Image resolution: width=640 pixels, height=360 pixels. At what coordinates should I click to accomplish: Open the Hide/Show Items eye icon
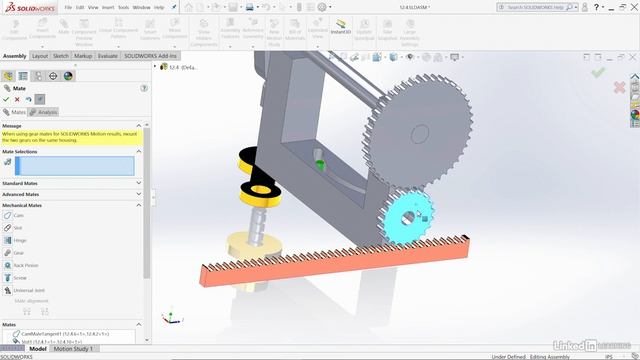[410, 57]
